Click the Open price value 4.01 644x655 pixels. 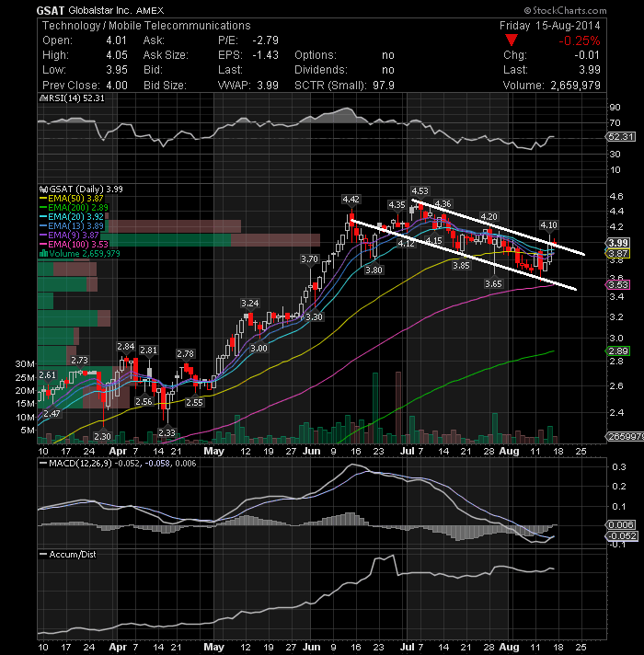(x=116, y=40)
